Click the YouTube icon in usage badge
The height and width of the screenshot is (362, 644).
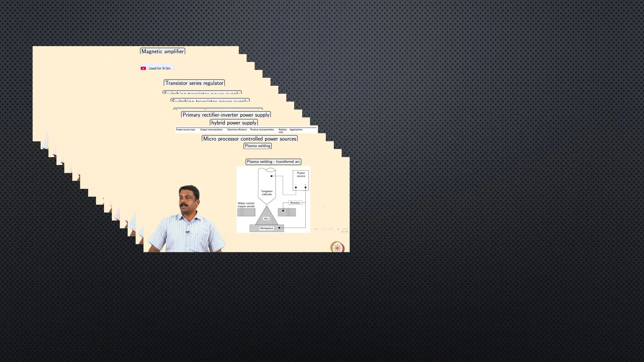(x=143, y=68)
